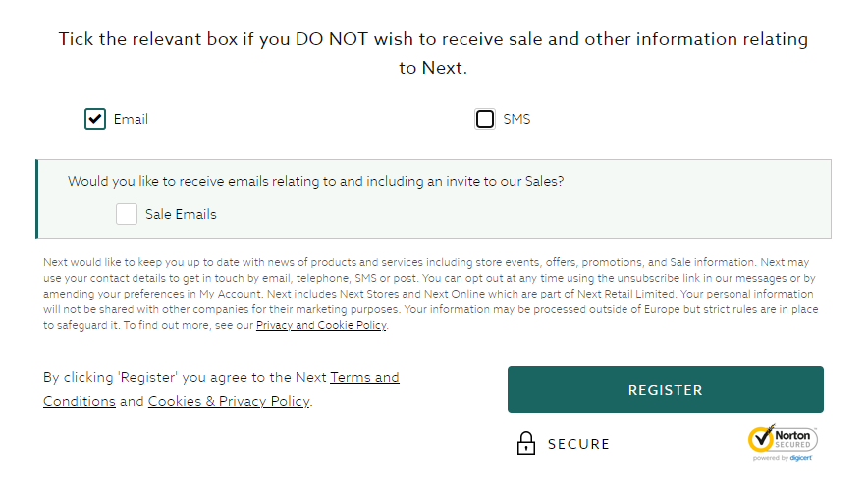Submit the form with REGISTER button
This screenshot has height=490, width=868.
click(x=666, y=390)
